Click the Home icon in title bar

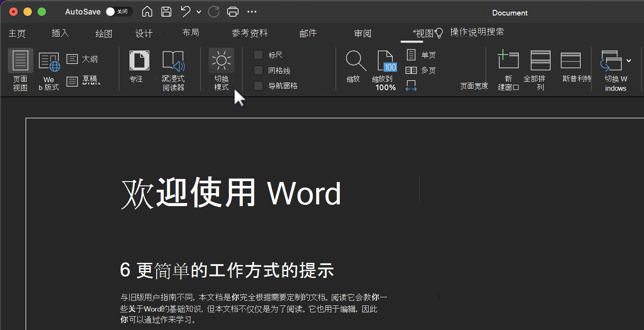pyautogui.click(x=147, y=12)
